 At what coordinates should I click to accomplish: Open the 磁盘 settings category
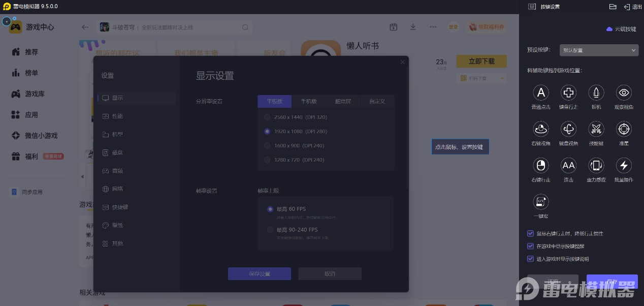pyautogui.click(x=137, y=152)
